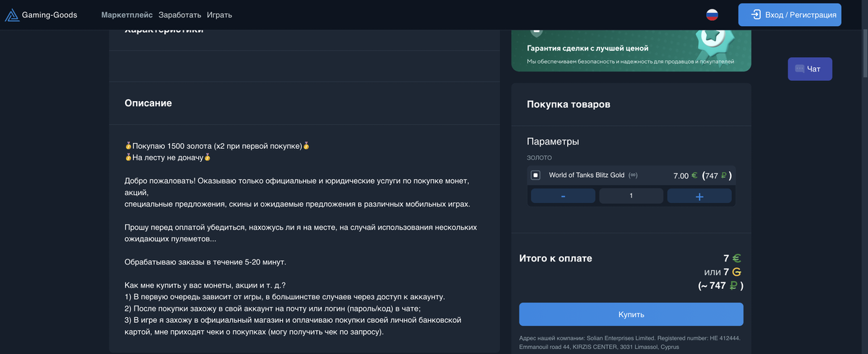Click the gold G coin icon in total

(736, 272)
